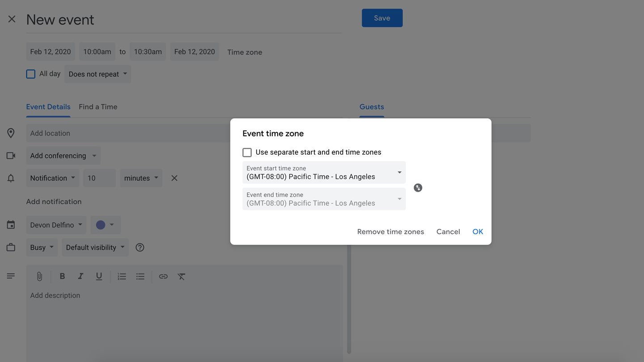This screenshot has height=362, width=644.
Task: Remove the 10 minutes notification
Action: point(174,178)
